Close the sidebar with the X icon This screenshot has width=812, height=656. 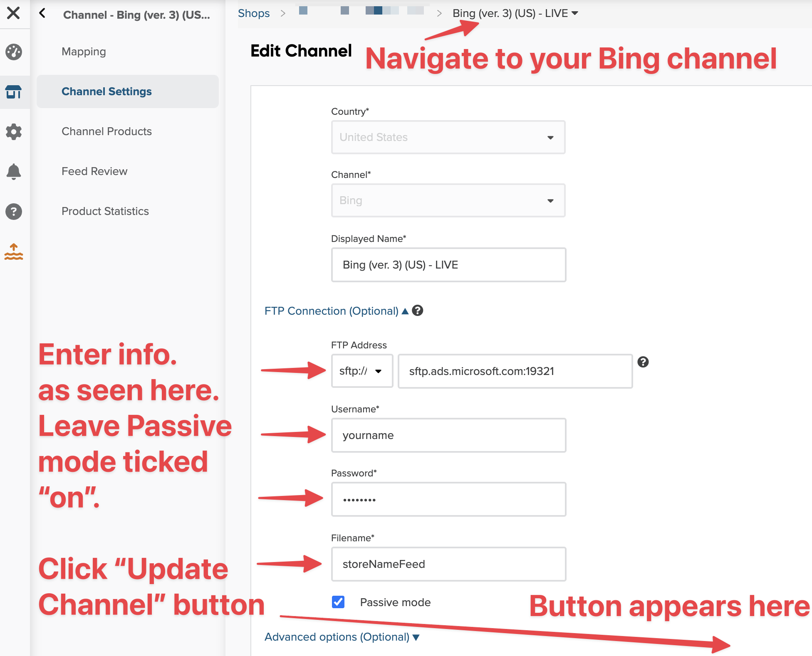(13, 13)
